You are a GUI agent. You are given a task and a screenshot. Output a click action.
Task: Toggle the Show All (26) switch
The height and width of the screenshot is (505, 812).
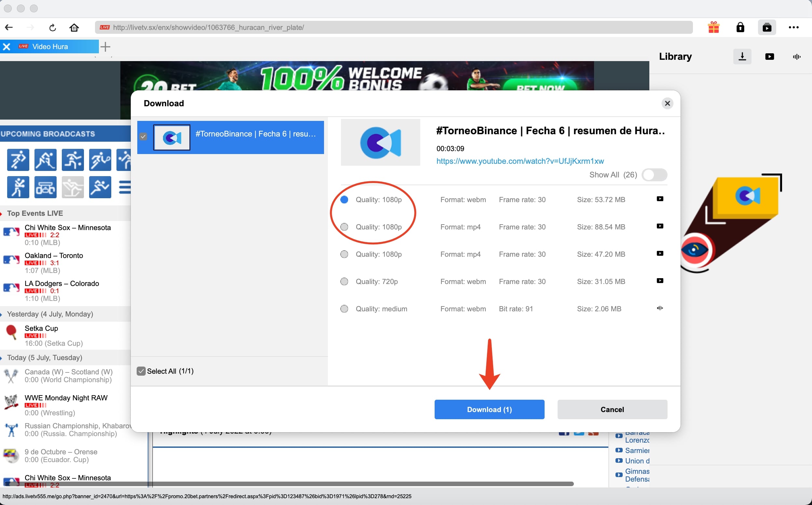click(x=654, y=175)
